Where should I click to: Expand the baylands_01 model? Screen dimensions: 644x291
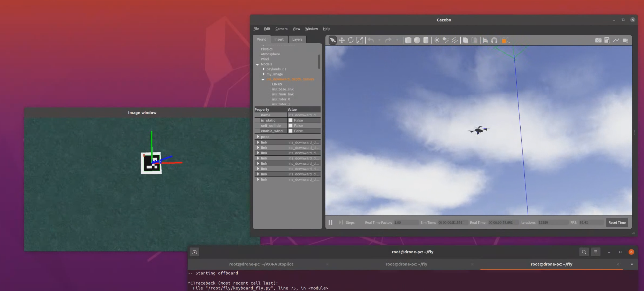(264, 69)
